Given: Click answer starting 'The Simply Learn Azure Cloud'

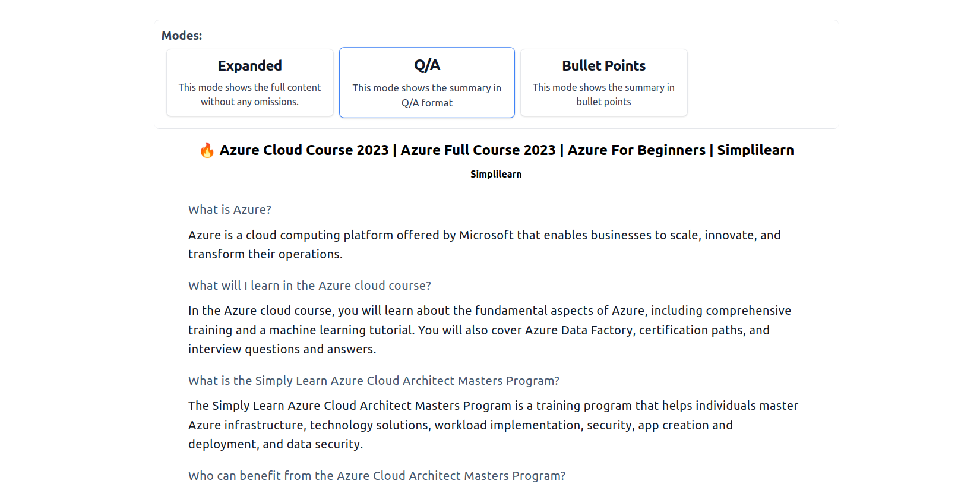Looking at the screenshot, I should pos(492,425).
